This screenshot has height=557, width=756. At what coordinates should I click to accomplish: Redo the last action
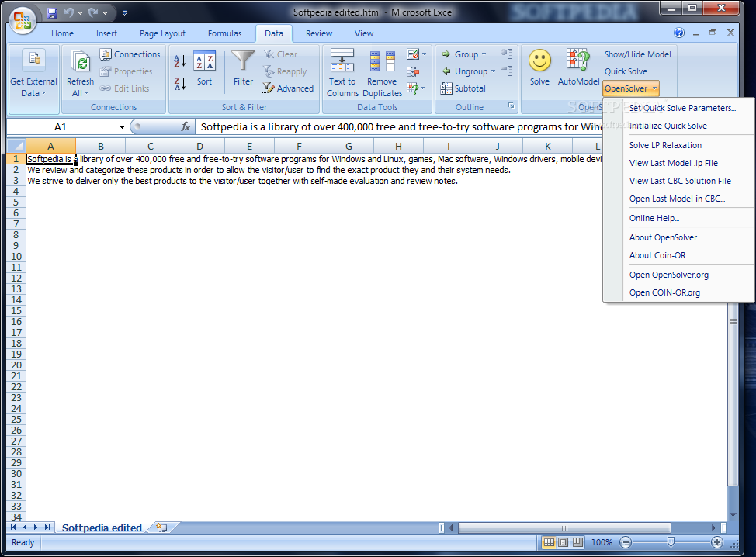tap(94, 13)
